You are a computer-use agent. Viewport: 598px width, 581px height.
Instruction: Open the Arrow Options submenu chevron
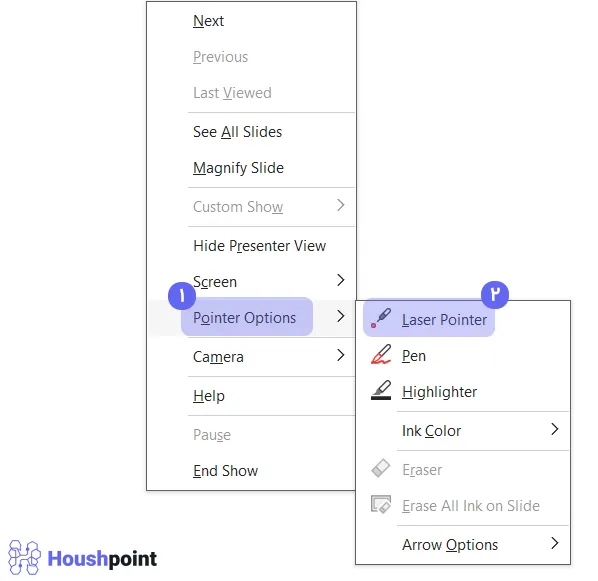tap(555, 543)
